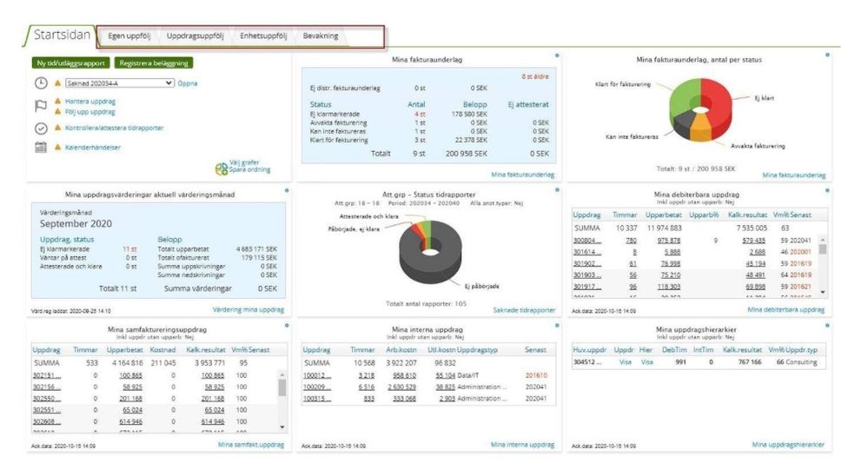Click corner dot of Mina samfaktureringsuppdrag widget

(287, 326)
